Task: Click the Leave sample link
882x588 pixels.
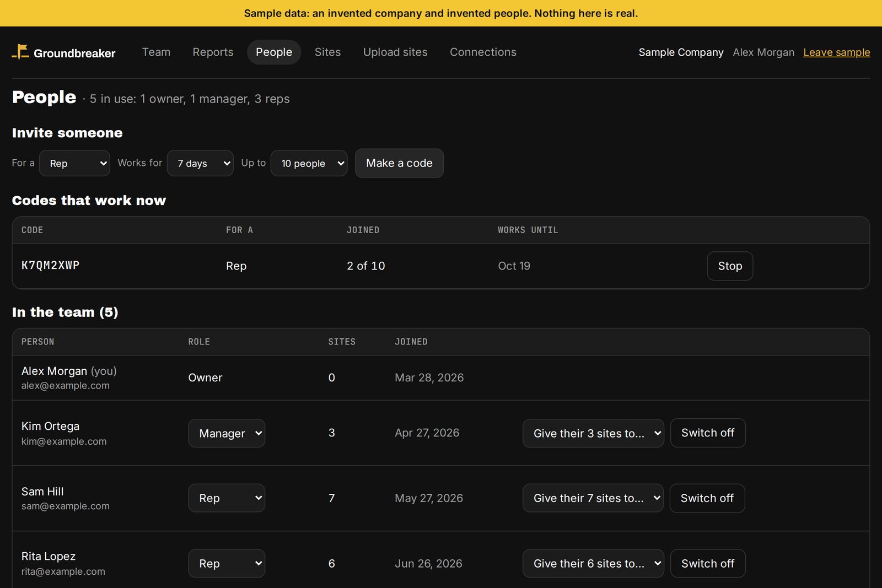Action: click(x=836, y=52)
